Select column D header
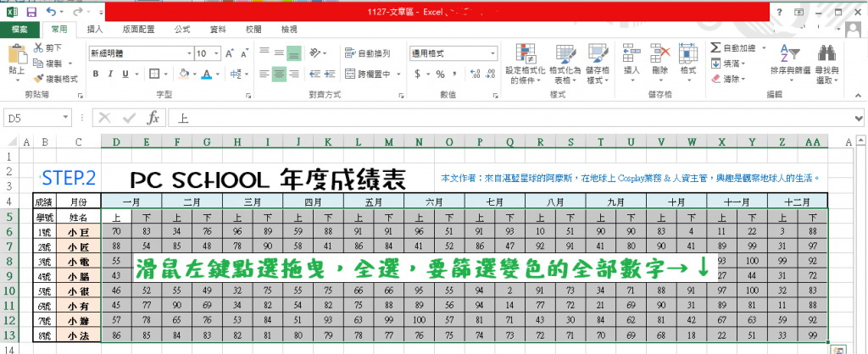The image size is (868, 354). click(x=116, y=142)
